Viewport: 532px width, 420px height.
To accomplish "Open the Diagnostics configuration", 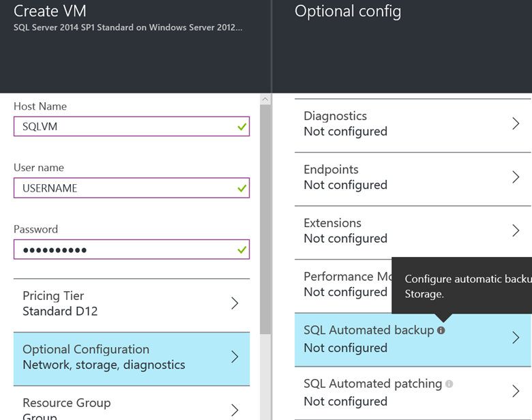I will pyautogui.click(x=413, y=125).
